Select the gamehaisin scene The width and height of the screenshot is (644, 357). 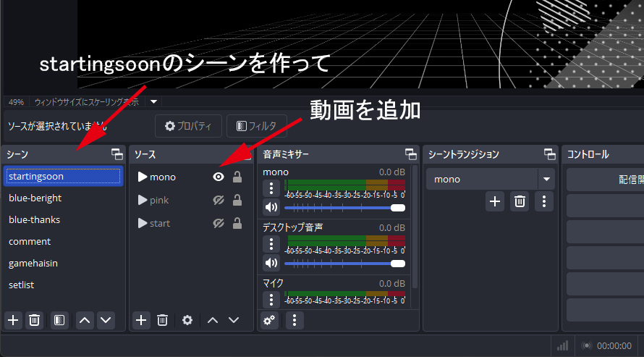33,263
